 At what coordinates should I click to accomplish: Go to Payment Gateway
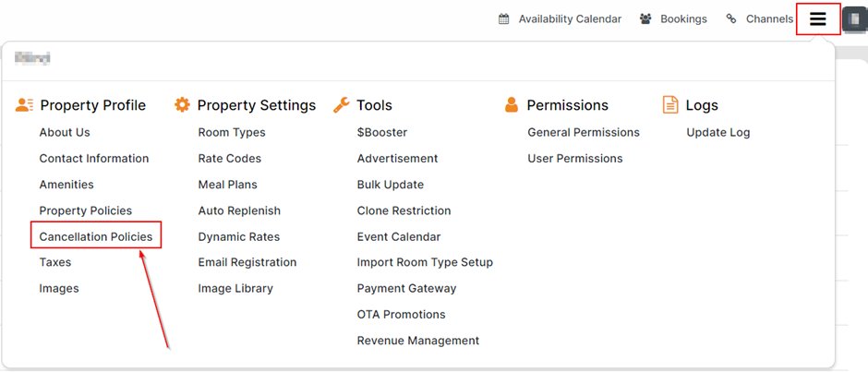tap(406, 289)
